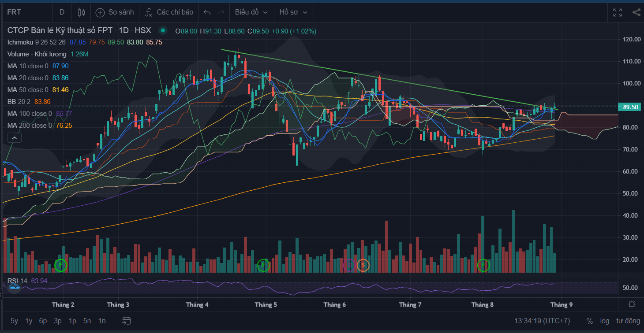Click the Tháng 4 time axis label
This screenshot has width=644, height=333.
[x=198, y=305]
